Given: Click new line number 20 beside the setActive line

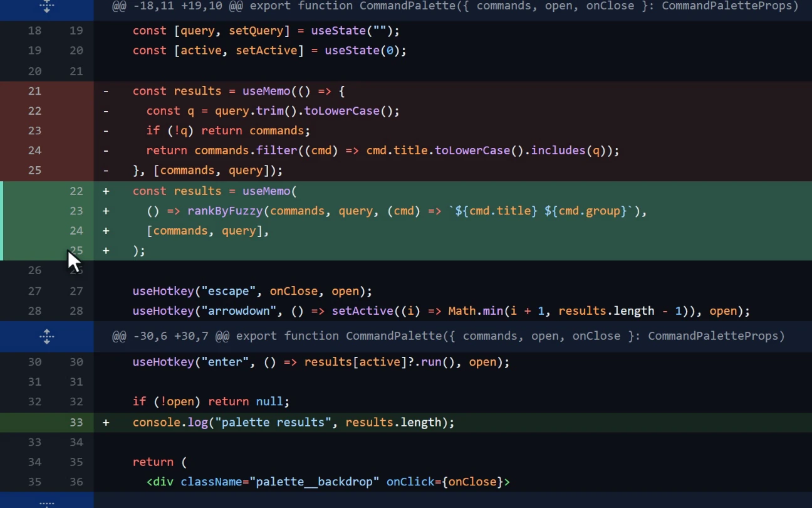Looking at the screenshot, I should 76,51.
